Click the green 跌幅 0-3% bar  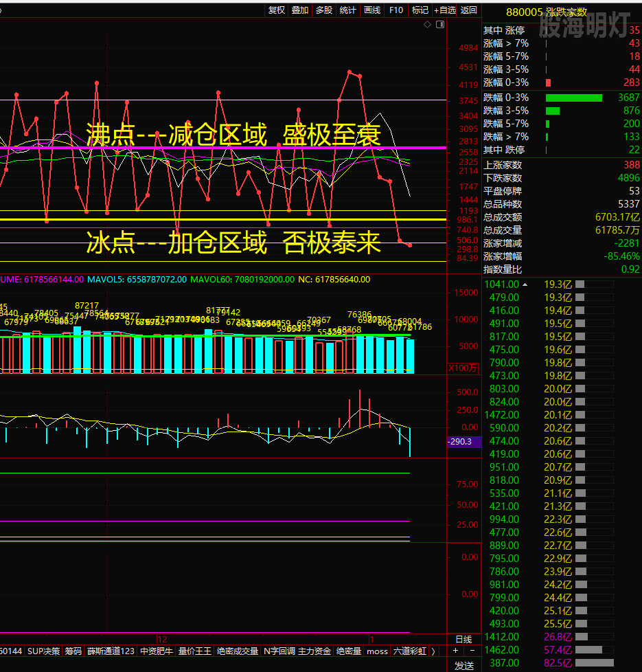tap(574, 98)
